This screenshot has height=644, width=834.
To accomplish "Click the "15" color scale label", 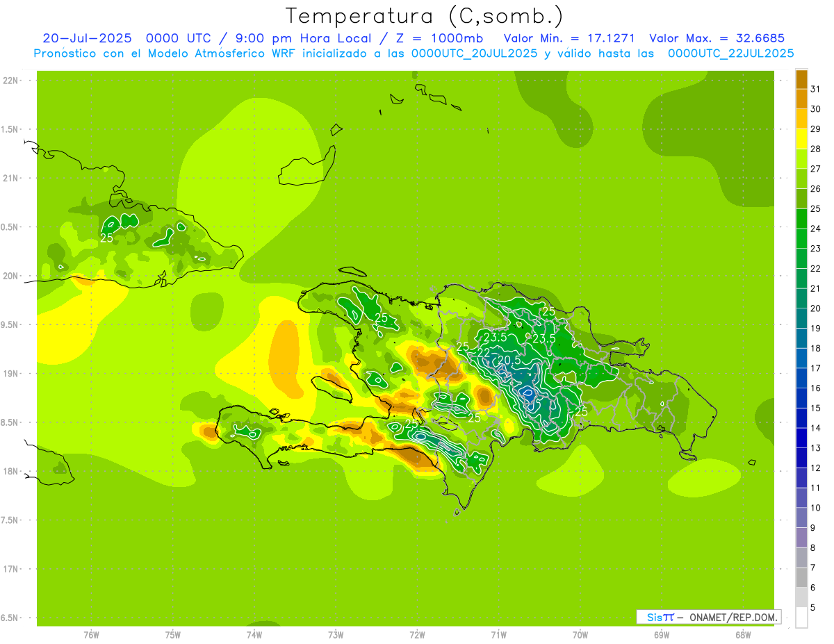I will click(x=816, y=408).
